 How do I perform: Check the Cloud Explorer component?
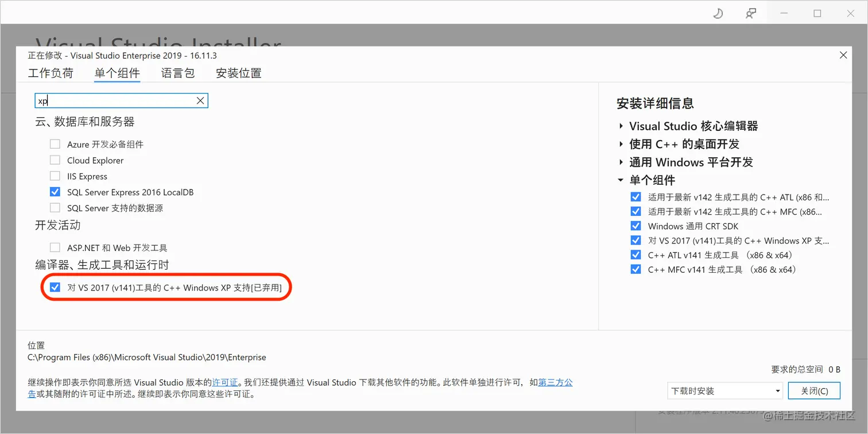(x=55, y=160)
